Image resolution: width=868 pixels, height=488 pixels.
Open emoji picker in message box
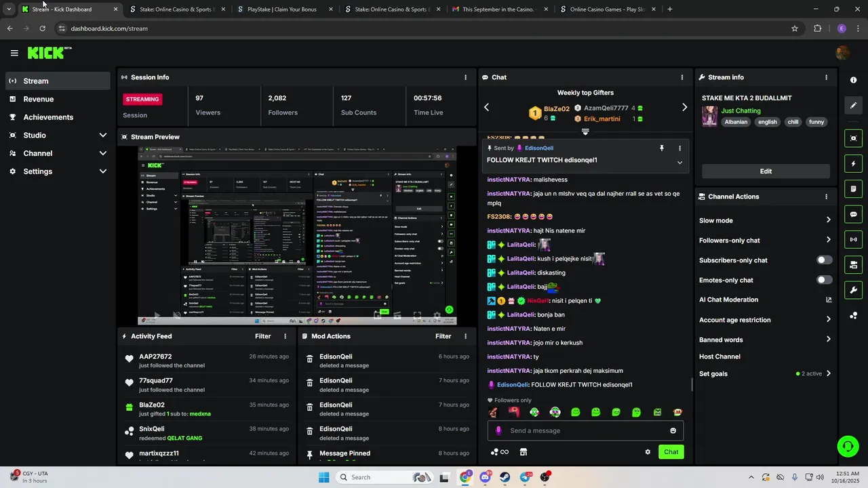pyautogui.click(x=673, y=430)
